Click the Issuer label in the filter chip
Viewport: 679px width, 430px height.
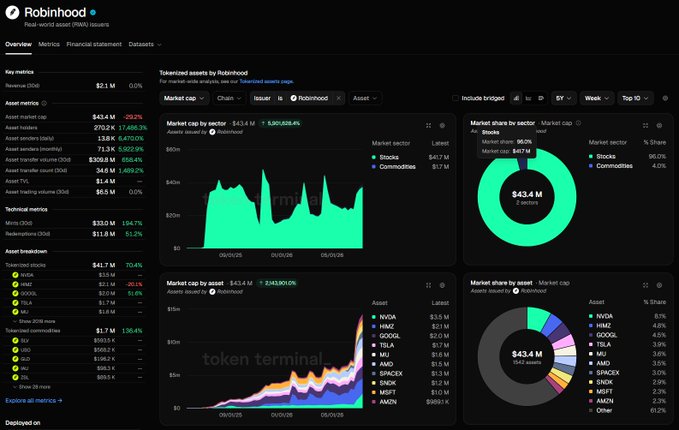coord(262,98)
